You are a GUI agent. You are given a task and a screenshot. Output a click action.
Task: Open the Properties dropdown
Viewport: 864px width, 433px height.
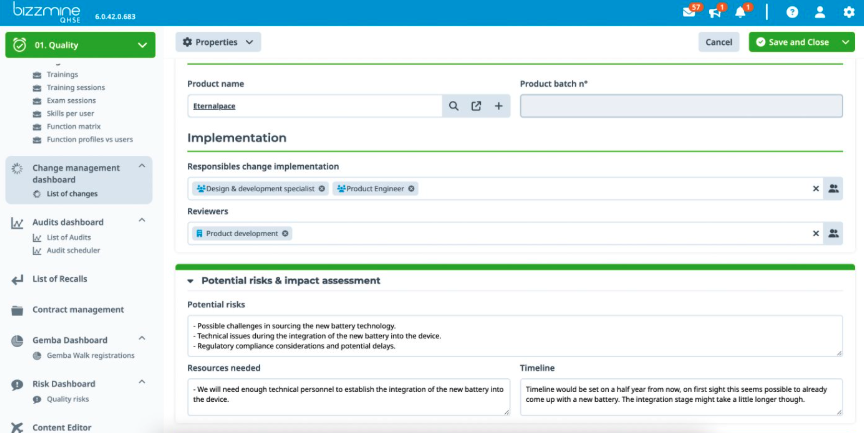click(218, 42)
